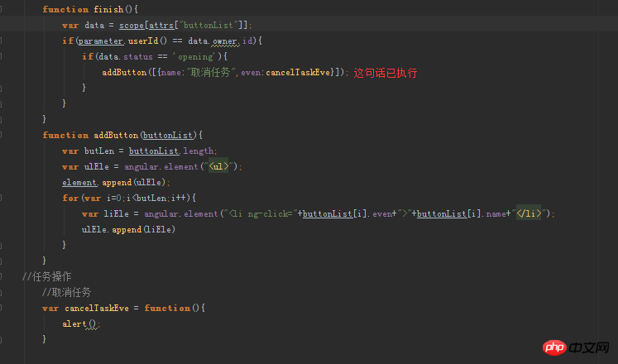This screenshot has height=364, width=618.
Task: Click cancelTaskEve in its var declaration
Action: pyautogui.click(x=97, y=308)
